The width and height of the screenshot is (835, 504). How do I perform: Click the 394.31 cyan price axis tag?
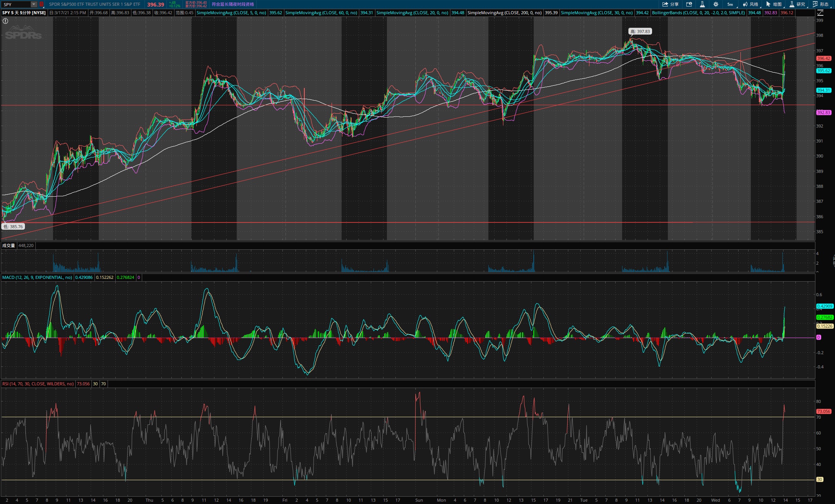(x=824, y=90)
